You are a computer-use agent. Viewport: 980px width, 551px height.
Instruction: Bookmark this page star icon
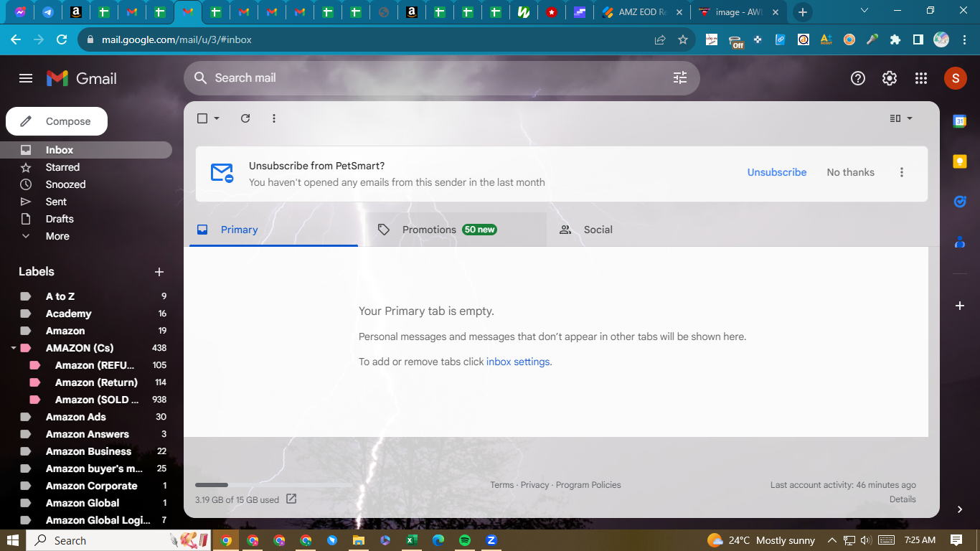[x=683, y=40]
